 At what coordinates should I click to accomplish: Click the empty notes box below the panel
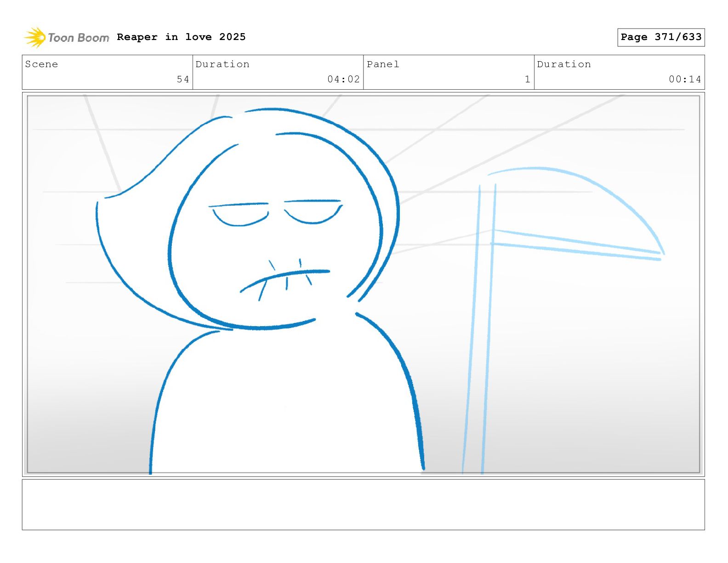[363, 505]
